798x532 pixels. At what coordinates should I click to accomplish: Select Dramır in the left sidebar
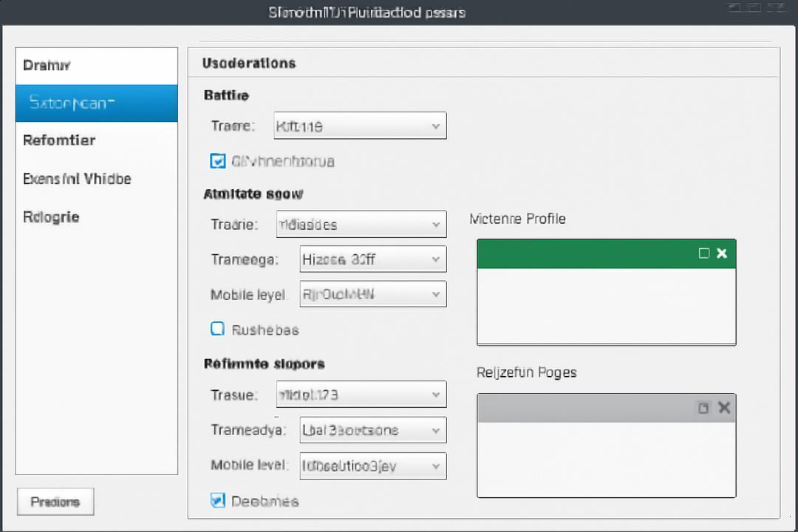[x=97, y=66]
